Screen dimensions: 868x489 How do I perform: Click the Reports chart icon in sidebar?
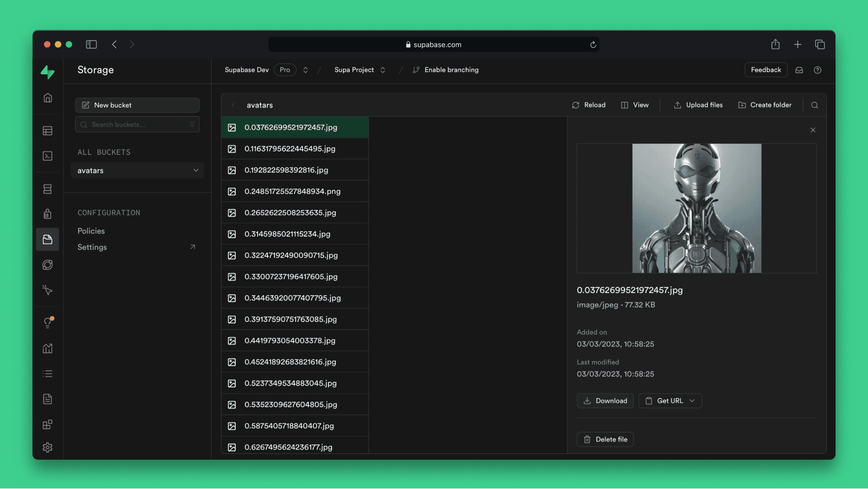coord(48,348)
